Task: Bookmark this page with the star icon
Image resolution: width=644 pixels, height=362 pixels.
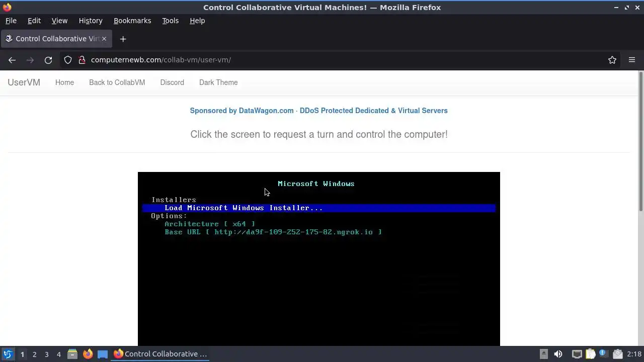Action: click(612, 60)
